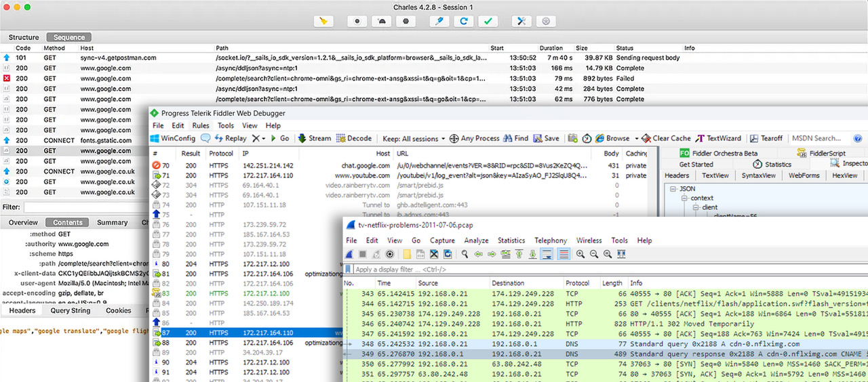Open the Fiddler Tools menu
Screen dimensions: 868x382
[x=226, y=125]
